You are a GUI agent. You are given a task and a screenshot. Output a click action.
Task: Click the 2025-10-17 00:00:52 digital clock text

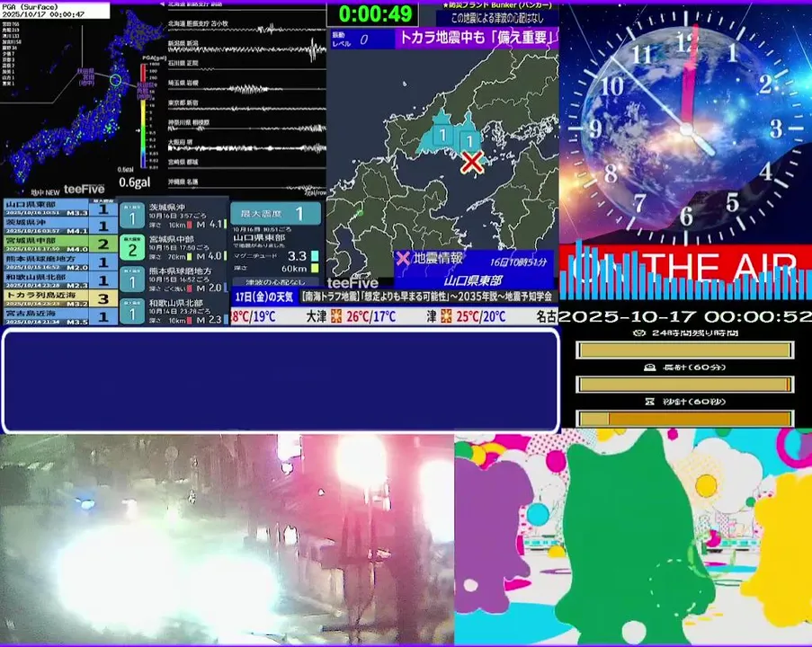[x=685, y=316]
